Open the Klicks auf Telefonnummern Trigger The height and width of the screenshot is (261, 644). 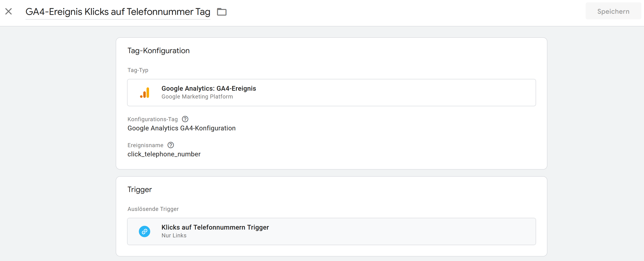click(x=331, y=231)
